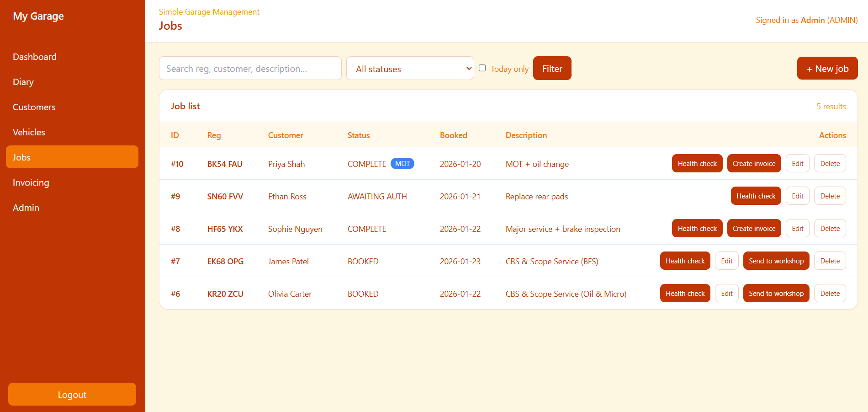
Task: Open Dashboard in the sidebar
Action: [35, 57]
